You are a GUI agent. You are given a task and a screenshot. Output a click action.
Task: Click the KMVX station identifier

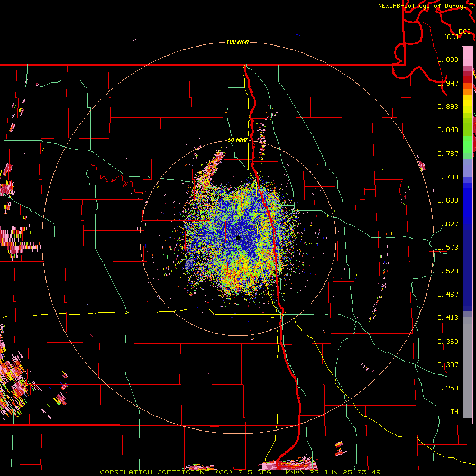(x=296, y=472)
